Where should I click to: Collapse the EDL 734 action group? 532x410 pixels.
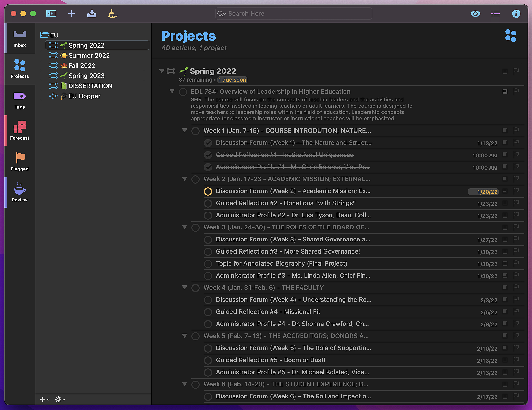[172, 92]
